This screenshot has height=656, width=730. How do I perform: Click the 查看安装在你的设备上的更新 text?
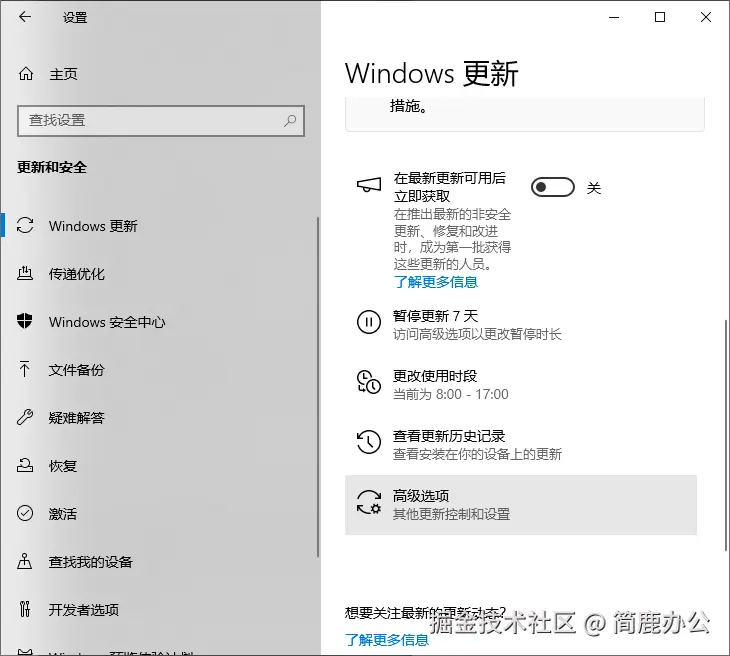478,454
